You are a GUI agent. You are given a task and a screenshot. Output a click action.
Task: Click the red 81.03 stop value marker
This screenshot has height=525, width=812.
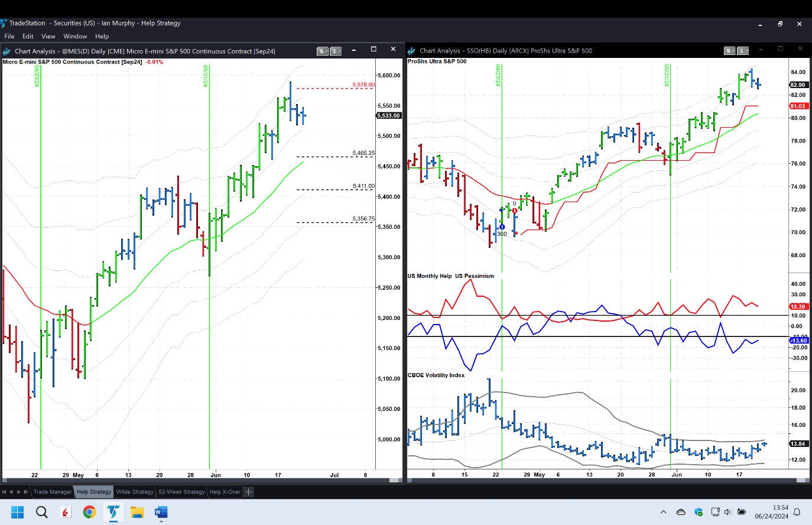click(x=798, y=106)
